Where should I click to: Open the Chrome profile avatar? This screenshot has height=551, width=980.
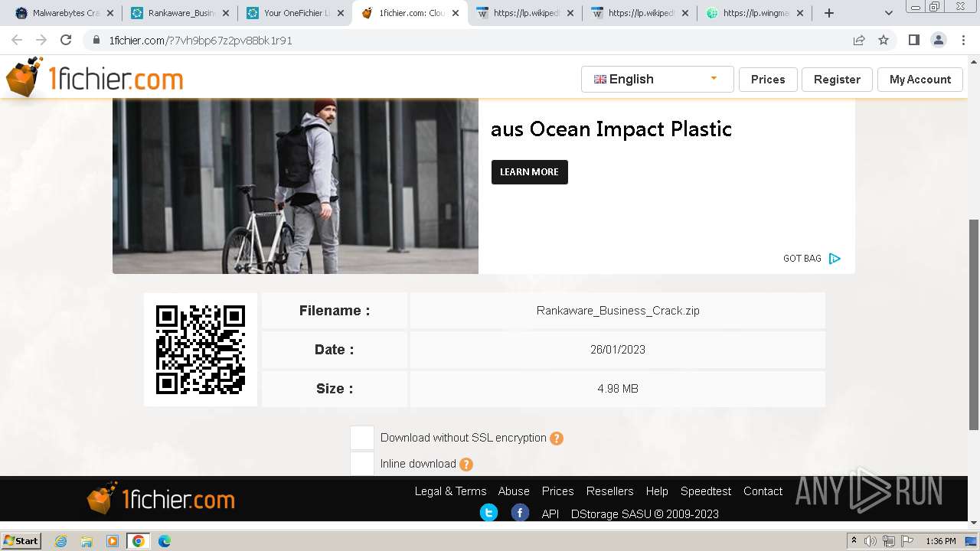938,41
